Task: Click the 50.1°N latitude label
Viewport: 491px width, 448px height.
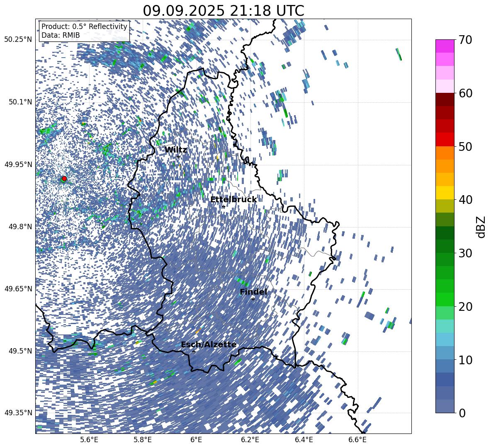Action: (20, 102)
